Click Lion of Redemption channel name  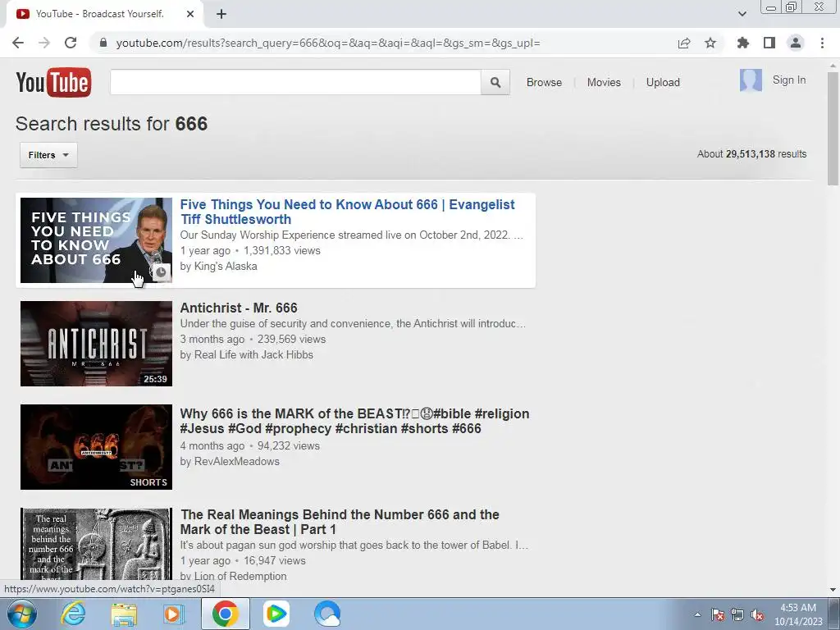click(240, 576)
